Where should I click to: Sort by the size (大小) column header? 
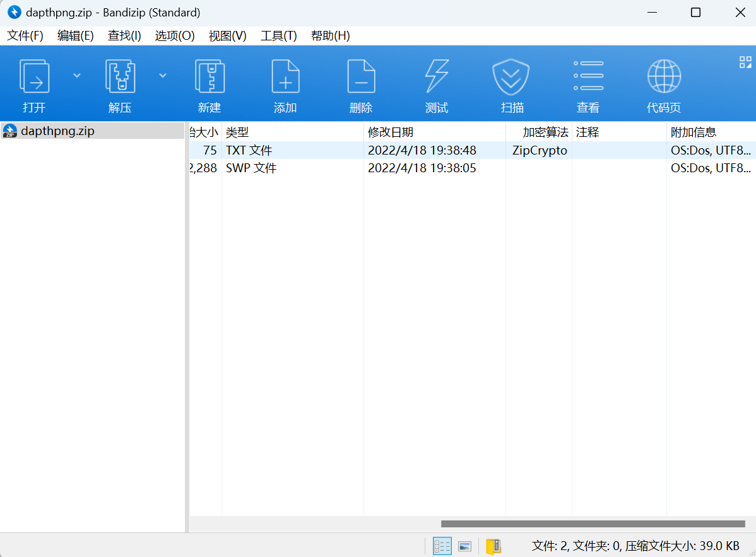click(205, 132)
